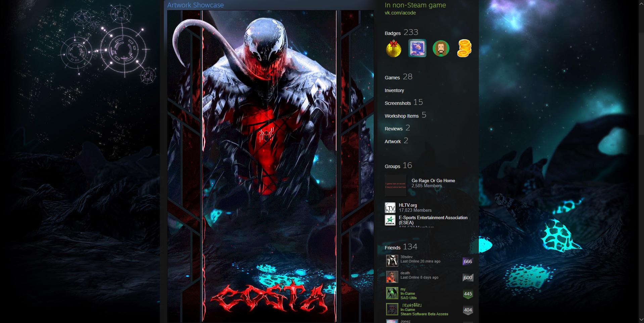Image resolution: width=644 pixels, height=323 pixels.
Task: Click 'Last Online 8 days ago' text
Action: (x=419, y=277)
